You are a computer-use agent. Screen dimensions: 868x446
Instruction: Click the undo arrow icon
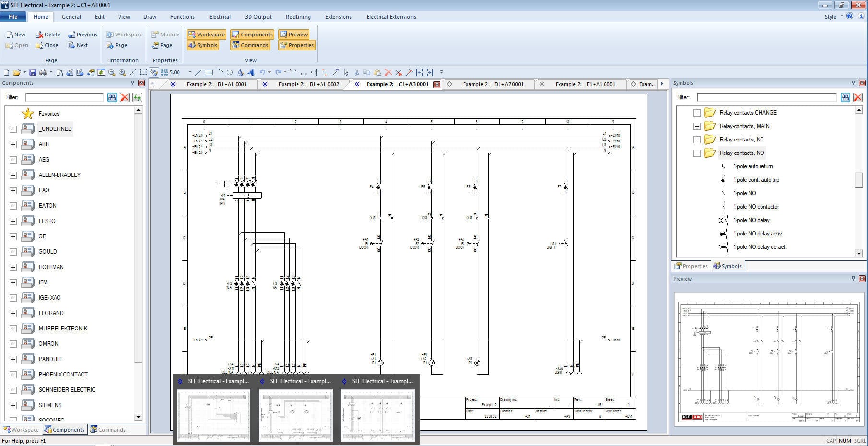(x=262, y=72)
